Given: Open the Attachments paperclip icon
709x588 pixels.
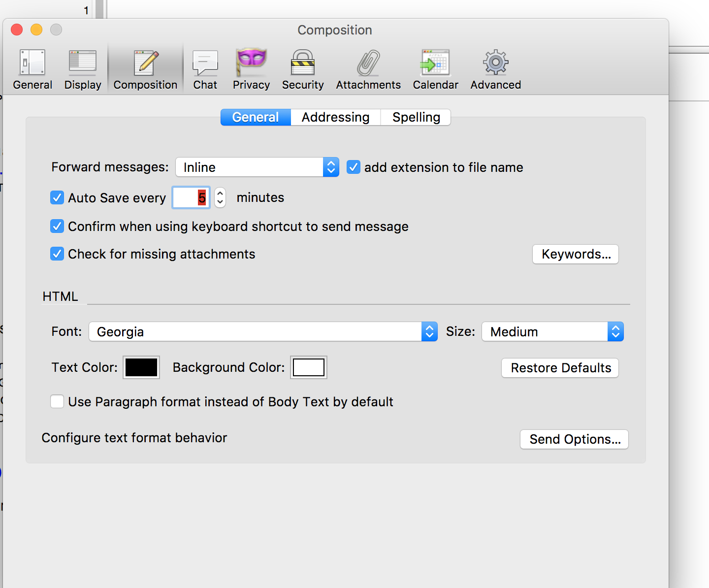Looking at the screenshot, I should point(368,63).
